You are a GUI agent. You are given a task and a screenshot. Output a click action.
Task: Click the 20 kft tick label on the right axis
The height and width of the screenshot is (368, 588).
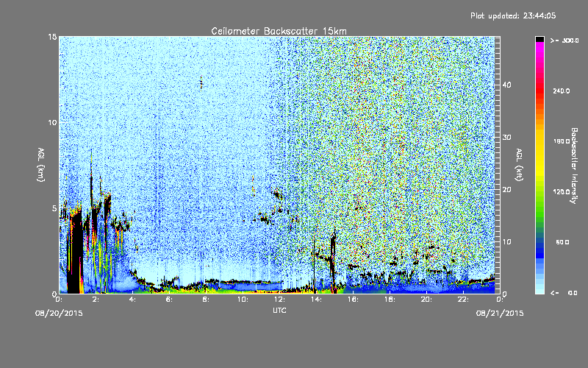(506, 190)
